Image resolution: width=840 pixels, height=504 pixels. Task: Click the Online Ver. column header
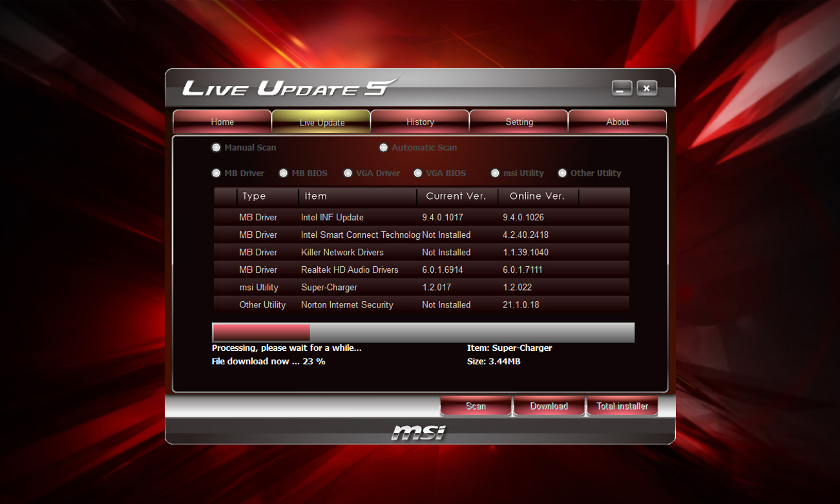pyautogui.click(x=538, y=196)
